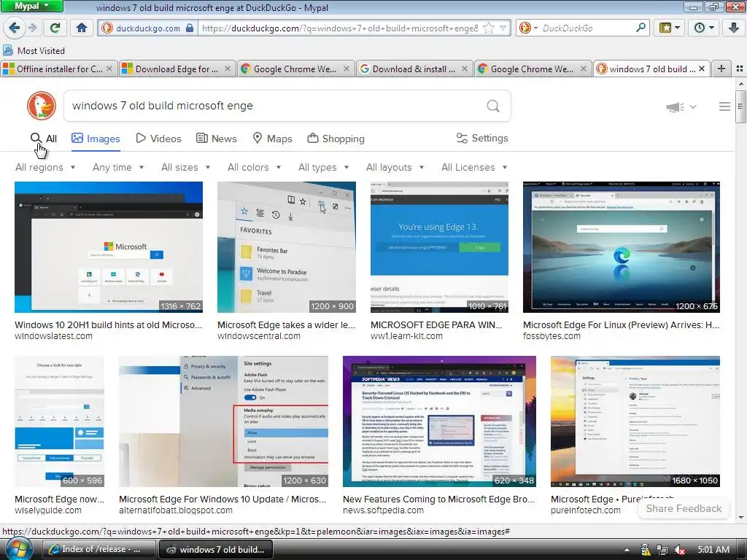Open the Softpedia News screenshot image

tap(439, 421)
